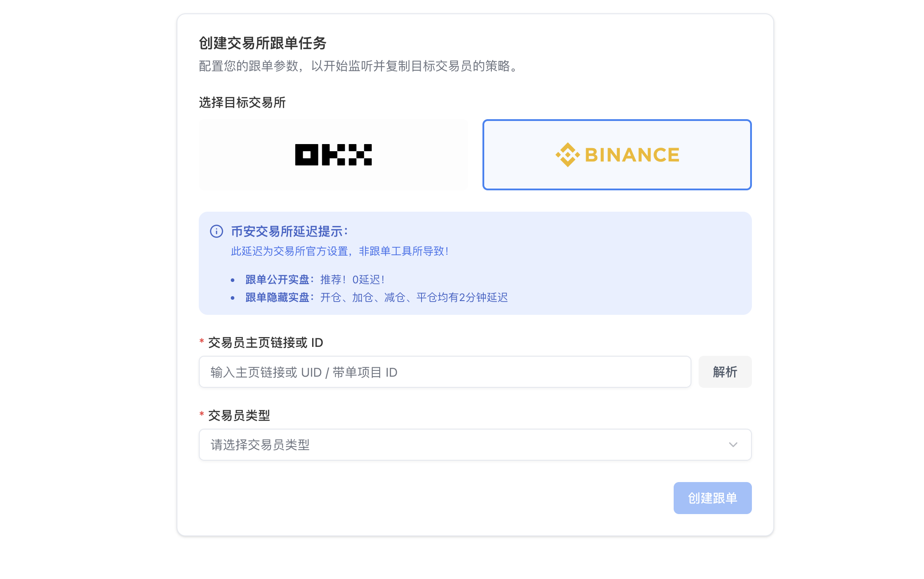
Task: Click the 跟单隐藏实盘 bullet item
Action: pos(377,298)
